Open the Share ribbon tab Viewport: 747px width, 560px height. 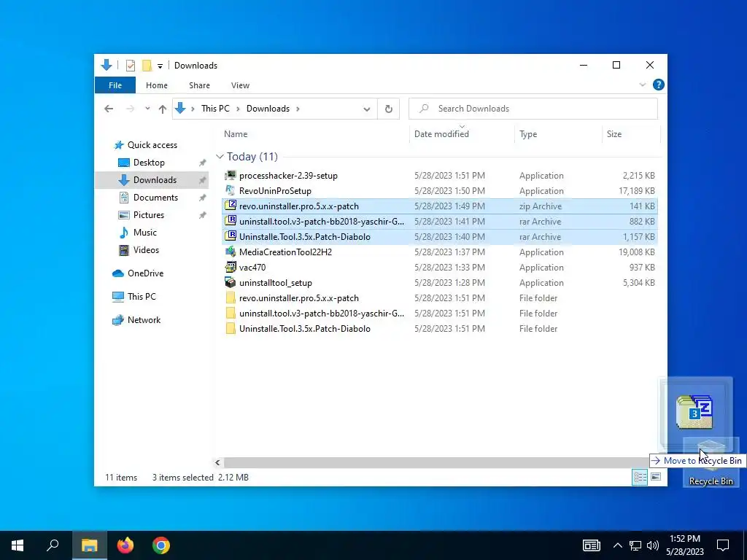coord(199,85)
